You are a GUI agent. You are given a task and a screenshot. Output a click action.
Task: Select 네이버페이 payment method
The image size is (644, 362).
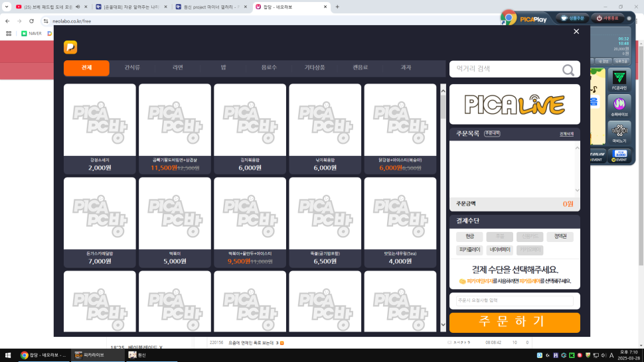coord(500,250)
